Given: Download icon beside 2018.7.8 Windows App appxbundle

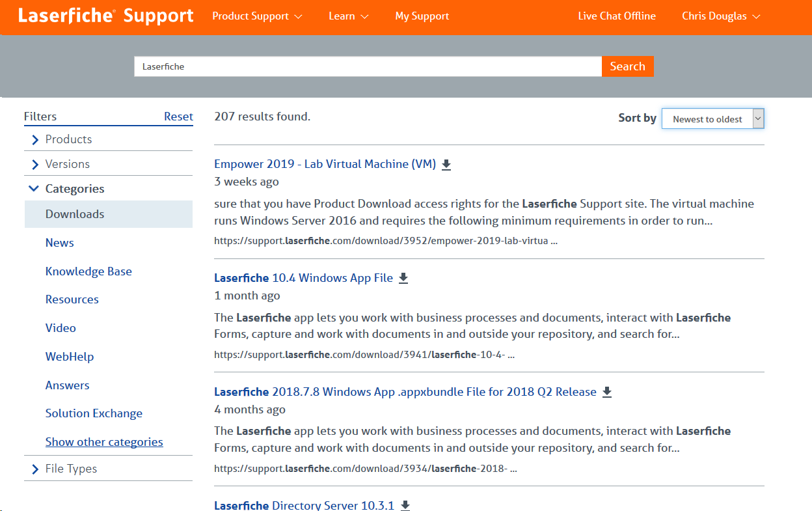Looking at the screenshot, I should coord(607,392).
